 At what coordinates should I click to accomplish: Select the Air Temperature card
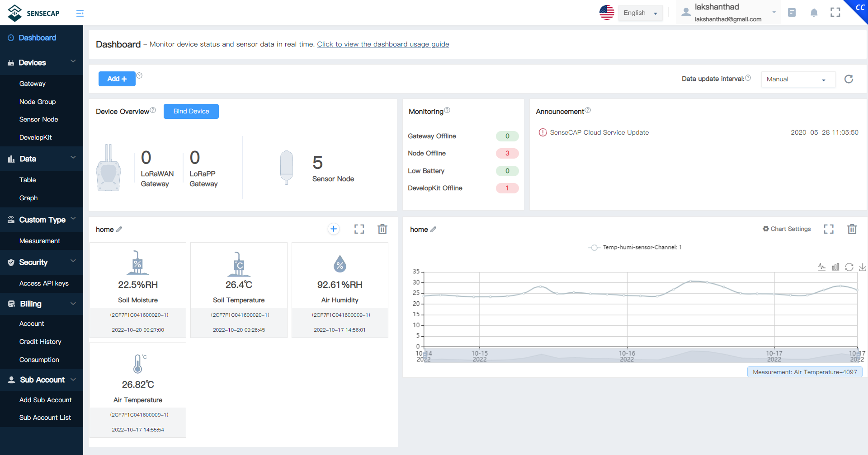pyautogui.click(x=138, y=390)
